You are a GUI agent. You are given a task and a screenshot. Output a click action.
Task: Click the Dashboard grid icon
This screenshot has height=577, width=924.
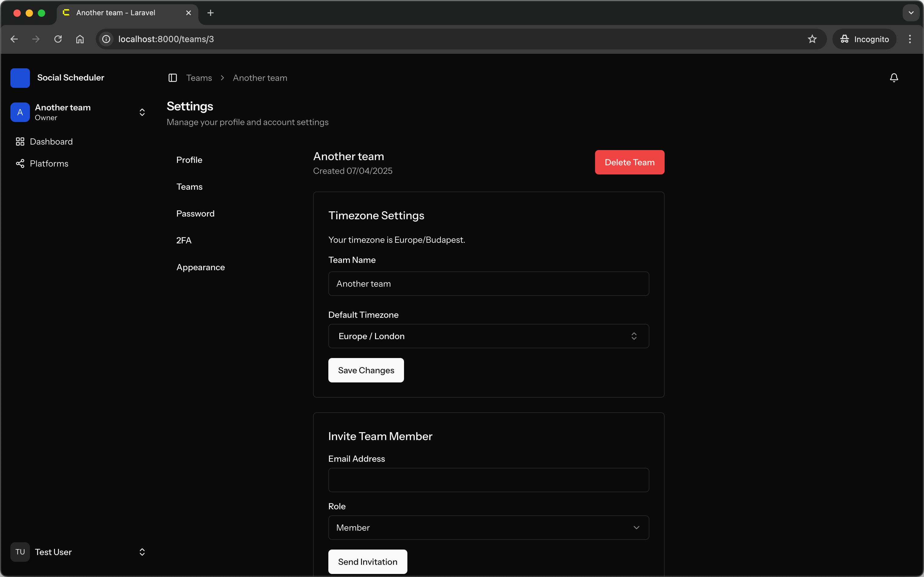(20, 142)
